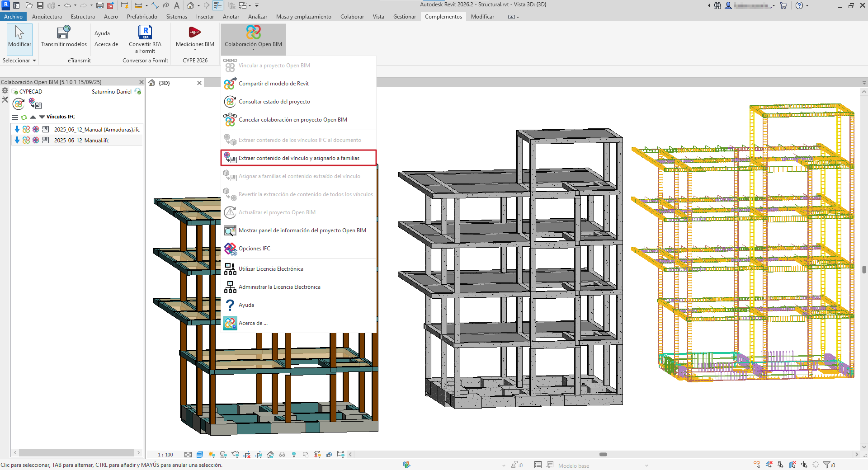Select 2025_06_12_Manual.ifc row

pyautogui.click(x=77, y=140)
